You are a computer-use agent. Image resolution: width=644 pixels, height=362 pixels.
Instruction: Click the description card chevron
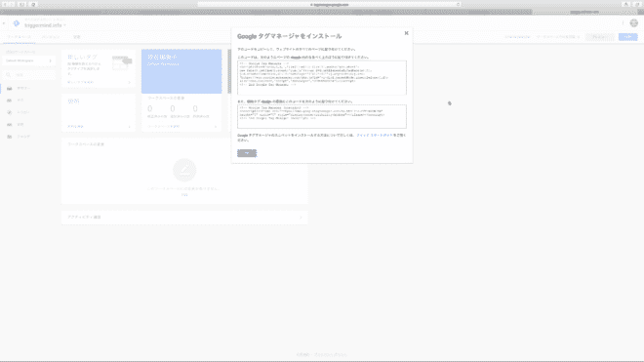(130, 127)
